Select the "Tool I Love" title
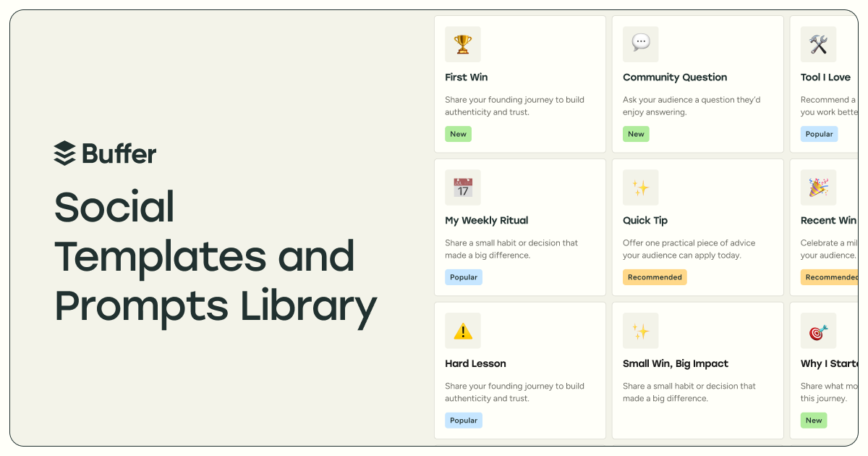This screenshot has width=868, height=456. tap(825, 77)
